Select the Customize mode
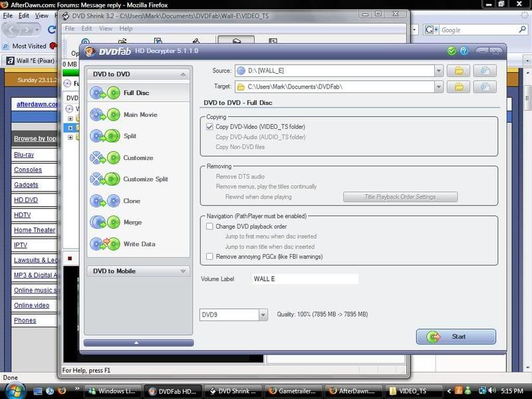The width and height of the screenshot is (532, 399). click(x=138, y=158)
